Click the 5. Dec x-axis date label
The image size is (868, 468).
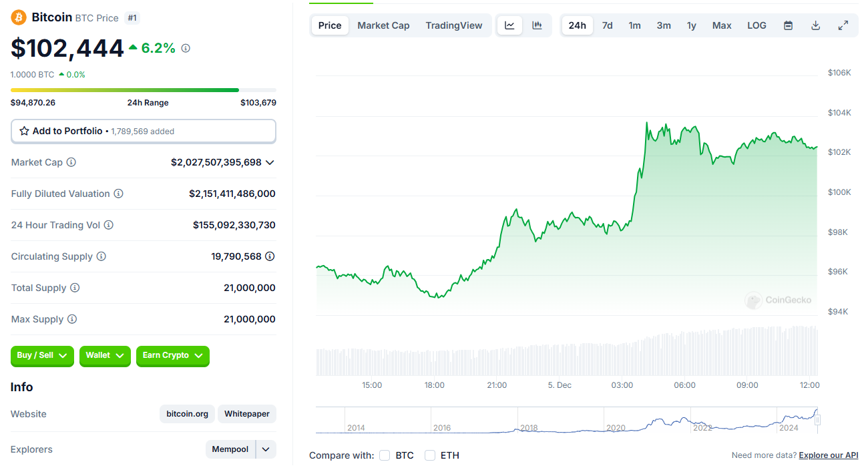pos(560,385)
